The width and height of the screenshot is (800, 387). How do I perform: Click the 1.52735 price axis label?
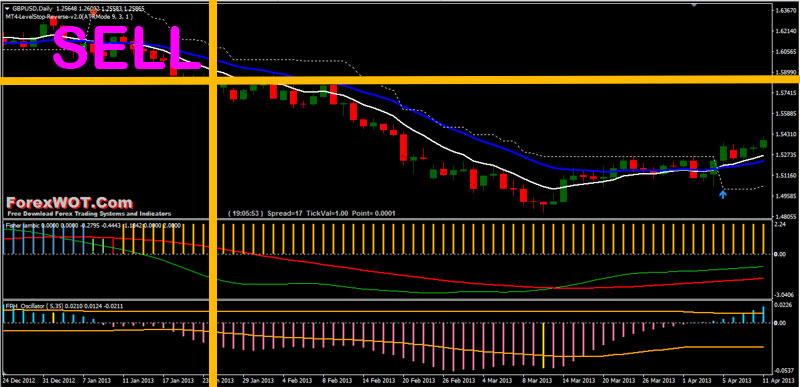[x=786, y=154]
